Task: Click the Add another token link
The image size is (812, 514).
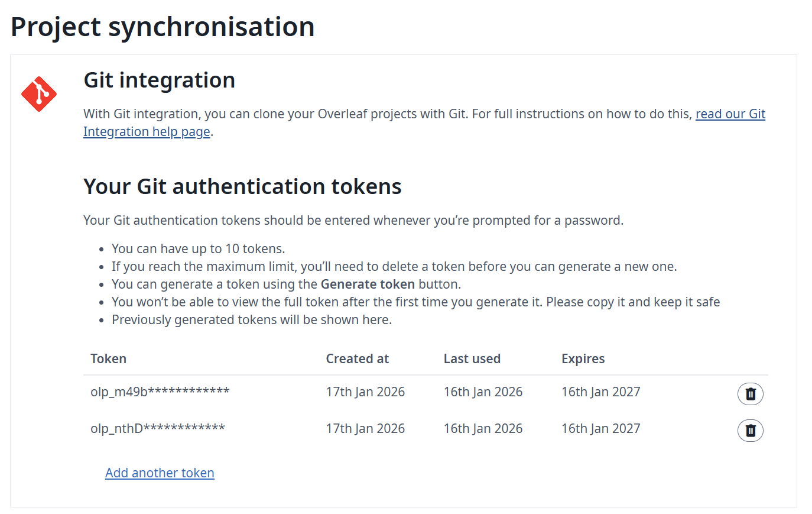Action: (160, 473)
